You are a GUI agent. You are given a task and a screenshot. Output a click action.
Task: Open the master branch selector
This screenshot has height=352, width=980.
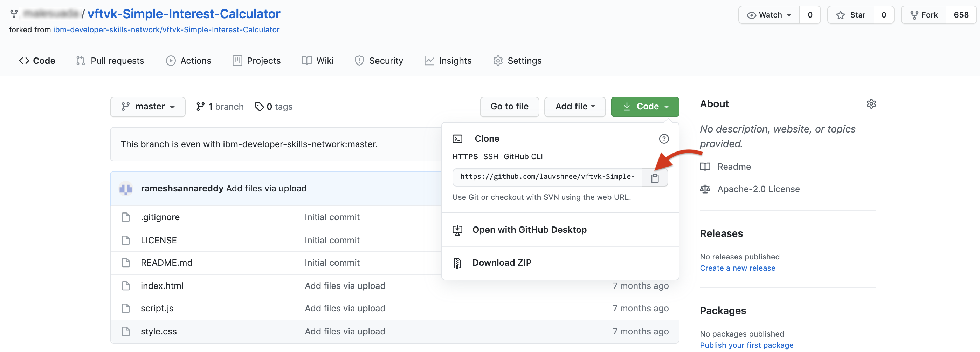click(147, 107)
